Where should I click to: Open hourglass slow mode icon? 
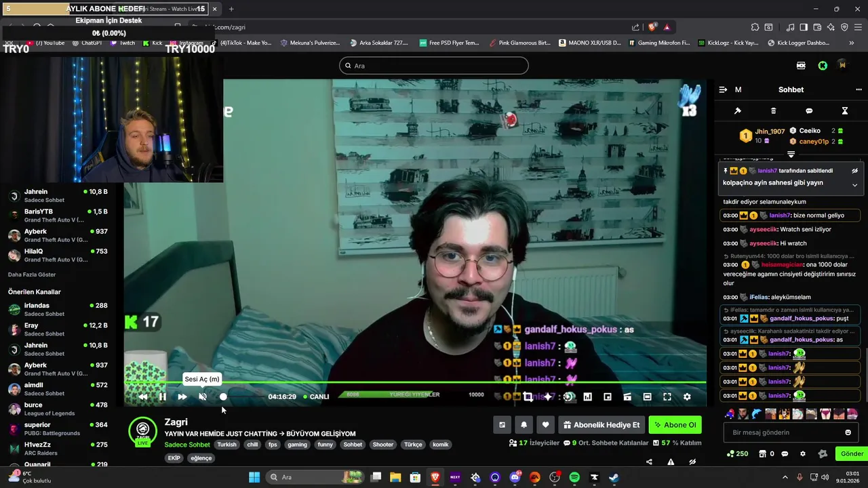tap(844, 110)
